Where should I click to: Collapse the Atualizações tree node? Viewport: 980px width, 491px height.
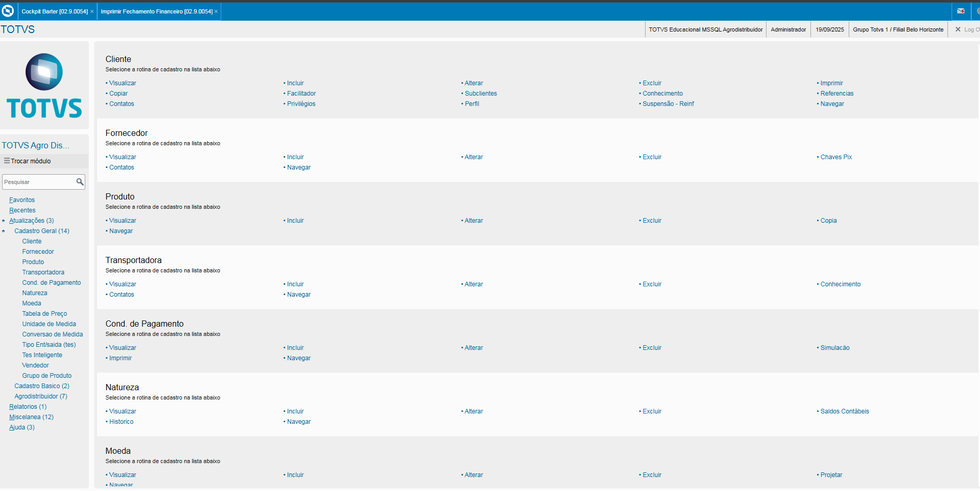coord(4,221)
